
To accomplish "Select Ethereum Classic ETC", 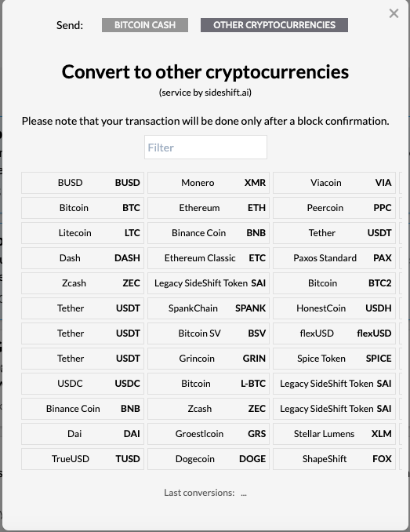I will (209, 258).
